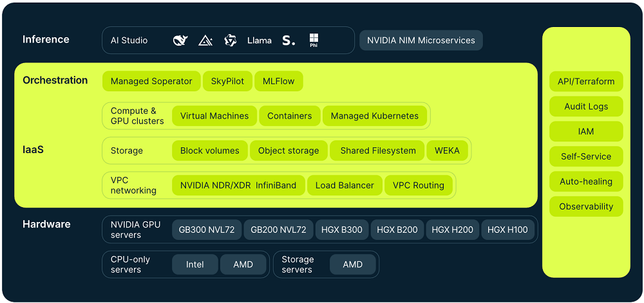The width and height of the screenshot is (644, 303).
Task: Click API/Terraform in right panel
Action: tap(586, 82)
